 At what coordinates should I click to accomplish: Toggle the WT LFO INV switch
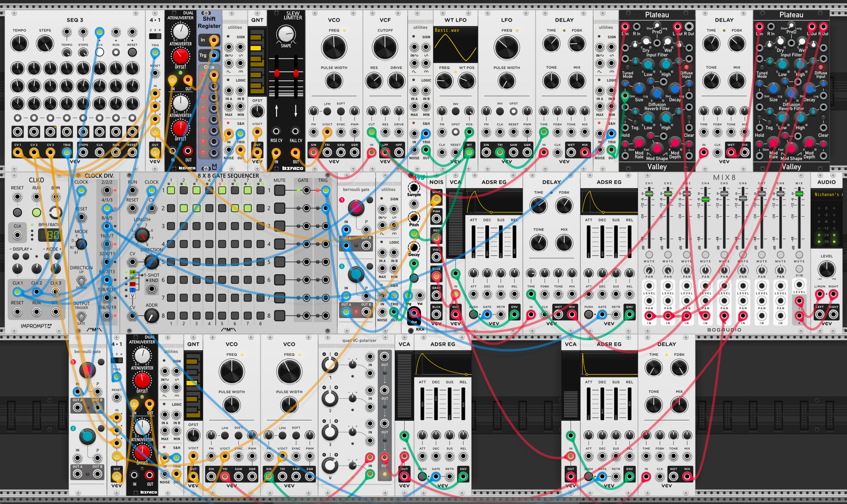(456, 111)
